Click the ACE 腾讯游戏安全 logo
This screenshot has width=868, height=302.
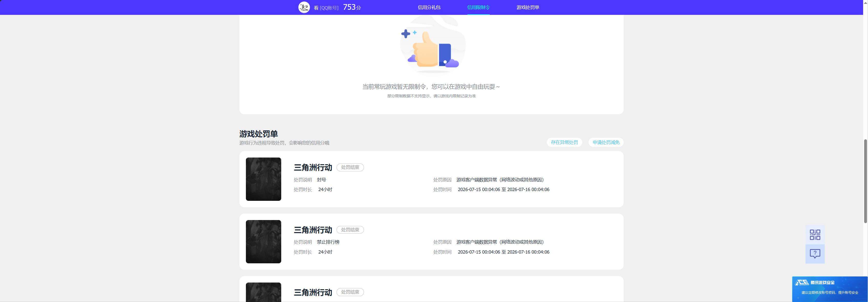[x=814, y=283]
